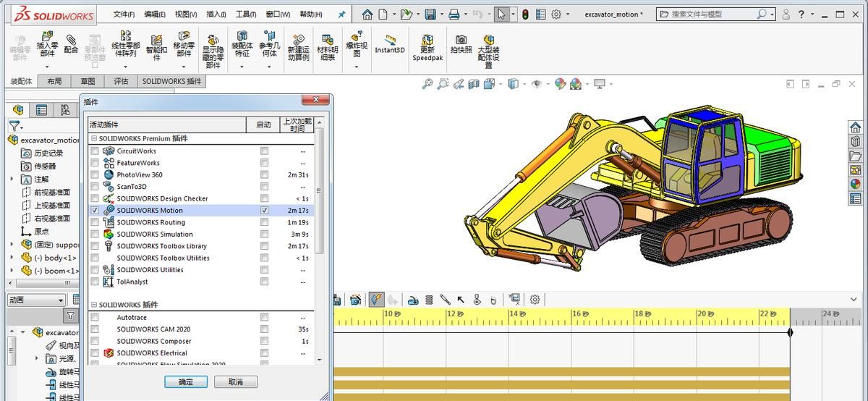868x401 pixels.
Task: Click the Edit Appearance color ball icon
Action: [x=560, y=84]
